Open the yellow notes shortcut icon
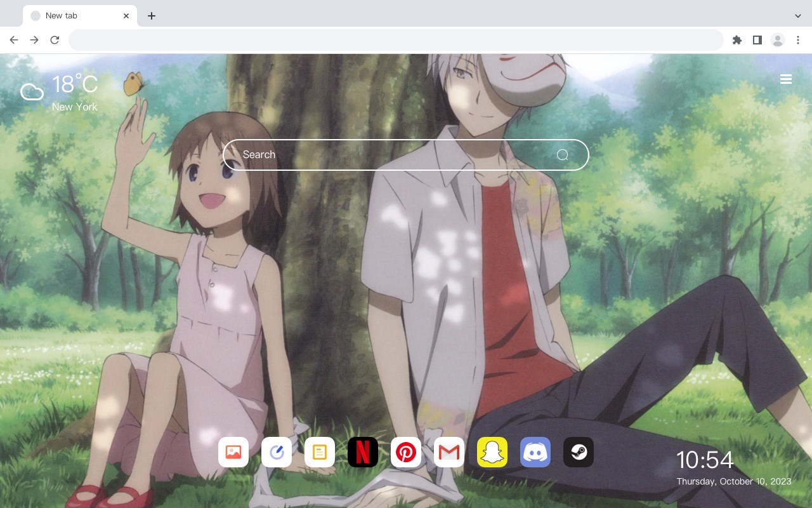 320,452
